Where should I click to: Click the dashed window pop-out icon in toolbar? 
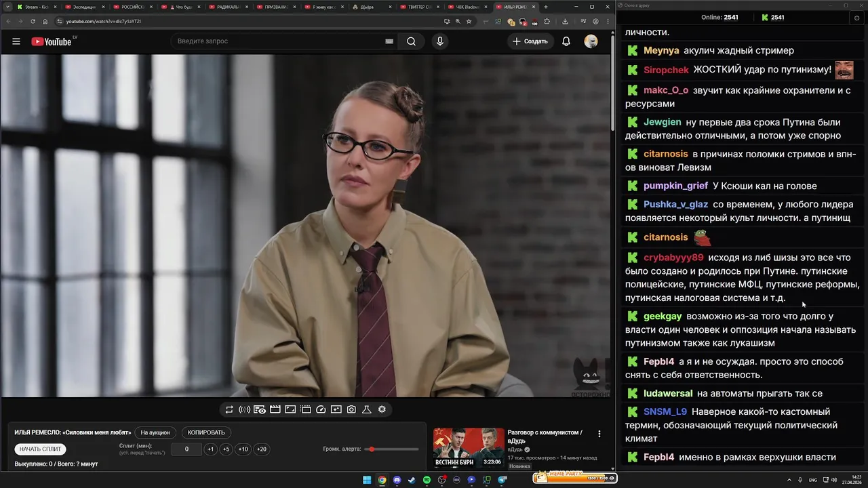306,409
